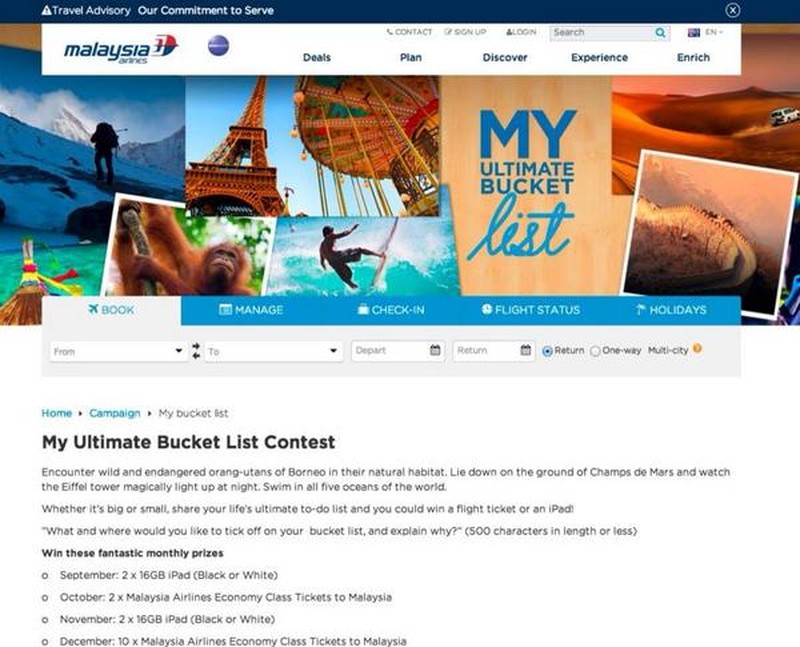Click the Malaysia Airlines logo
This screenshot has height=647, width=800.
click(120, 49)
